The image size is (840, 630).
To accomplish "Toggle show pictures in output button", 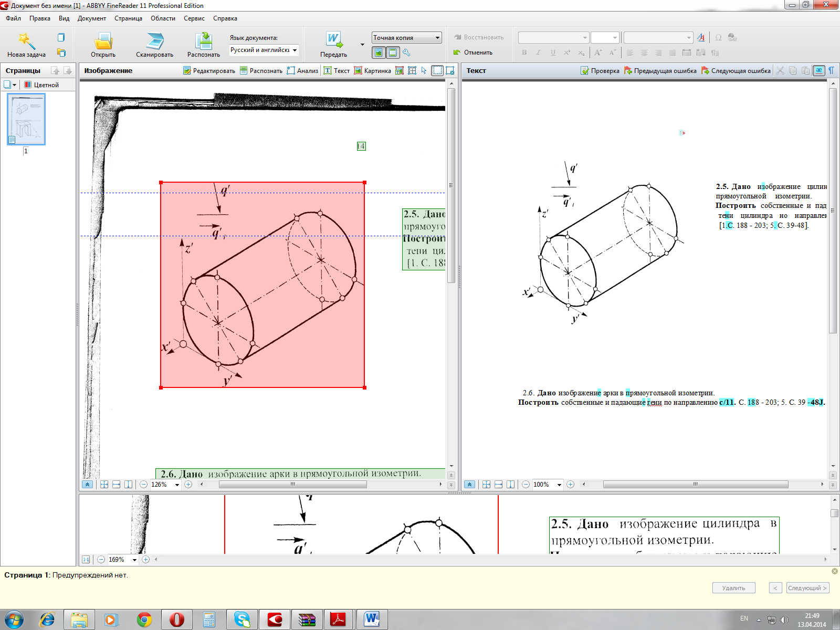I will pos(379,52).
